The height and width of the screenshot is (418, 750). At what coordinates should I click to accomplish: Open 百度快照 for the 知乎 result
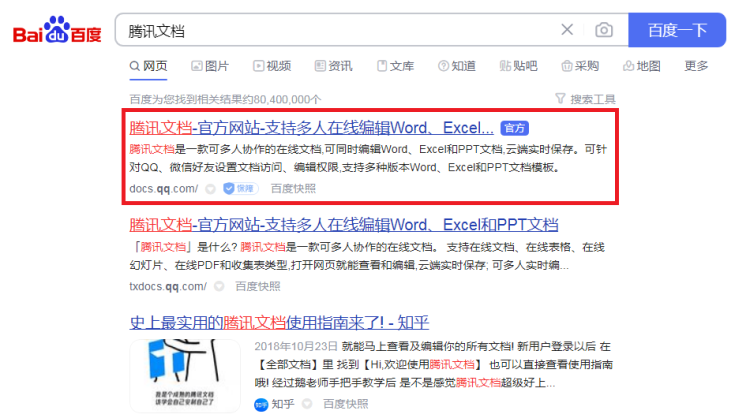tap(346, 404)
